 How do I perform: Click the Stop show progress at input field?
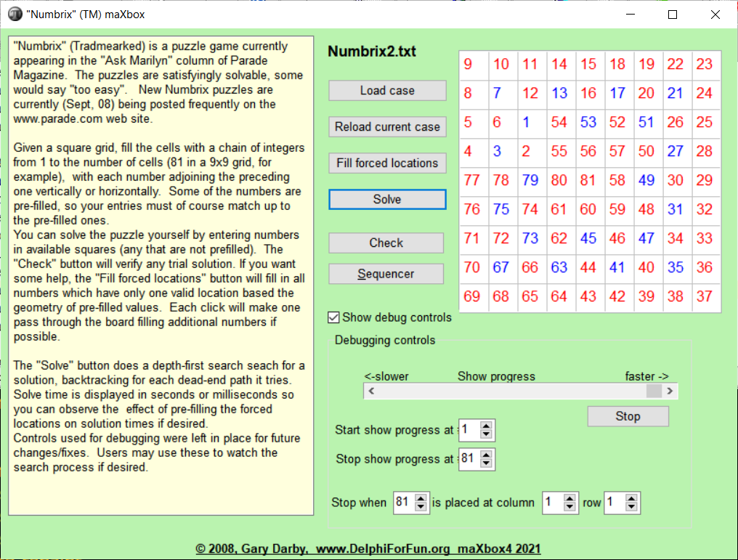(x=469, y=459)
